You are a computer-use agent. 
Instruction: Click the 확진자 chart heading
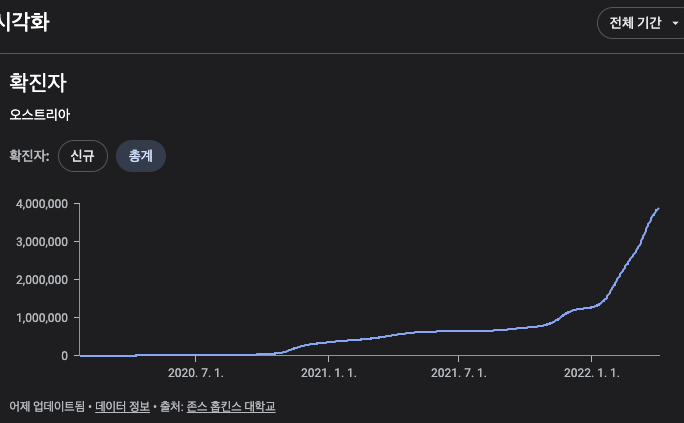coord(38,82)
